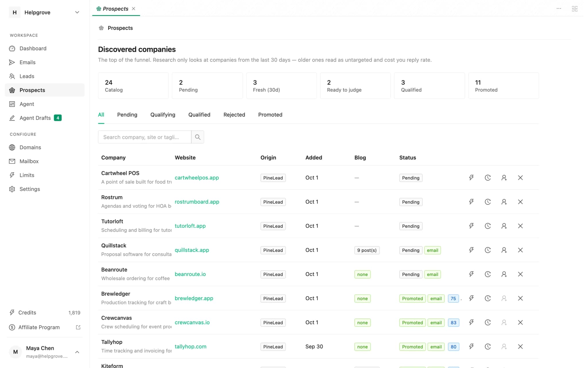Open the quillstack.app website link
Viewport: 588px width, 368px height.
pos(192,250)
